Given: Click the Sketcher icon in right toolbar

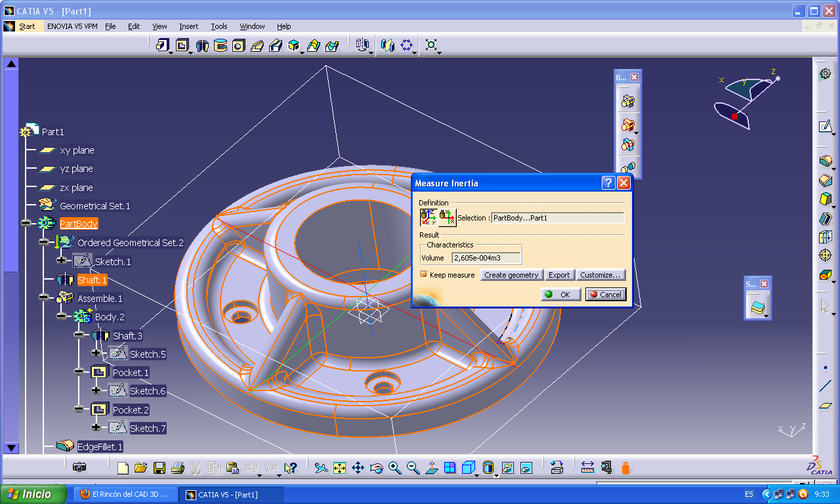Looking at the screenshot, I should click(825, 126).
